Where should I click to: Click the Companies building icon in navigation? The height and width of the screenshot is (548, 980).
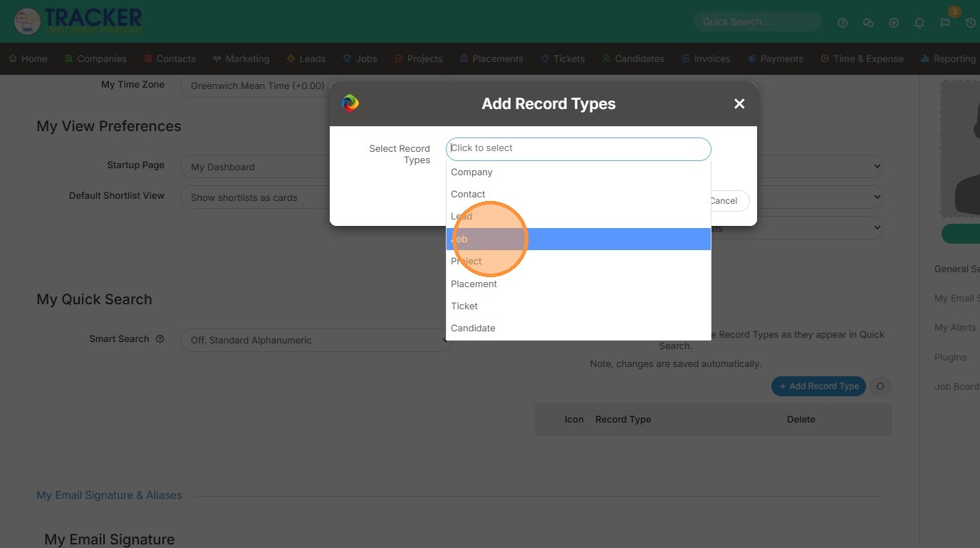(68, 58)
